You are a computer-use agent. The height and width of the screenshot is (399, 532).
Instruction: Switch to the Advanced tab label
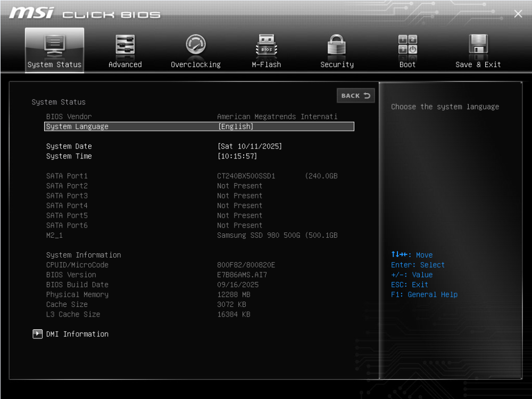coord(125,64)
